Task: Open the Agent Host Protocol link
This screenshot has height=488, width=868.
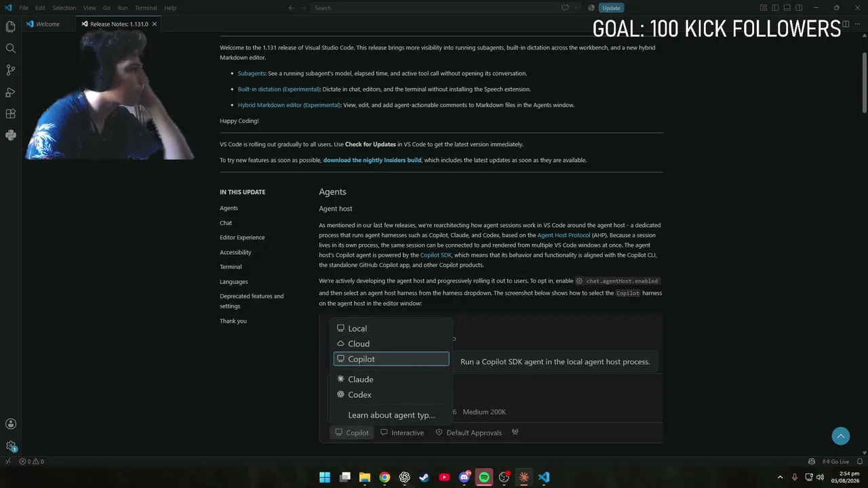Action: [x=564, y=235]
